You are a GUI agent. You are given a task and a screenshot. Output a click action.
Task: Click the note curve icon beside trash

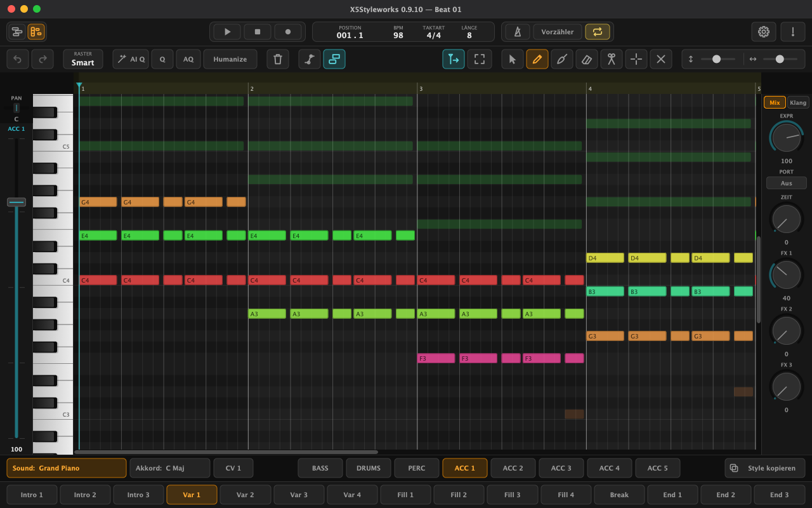[310, 59]
